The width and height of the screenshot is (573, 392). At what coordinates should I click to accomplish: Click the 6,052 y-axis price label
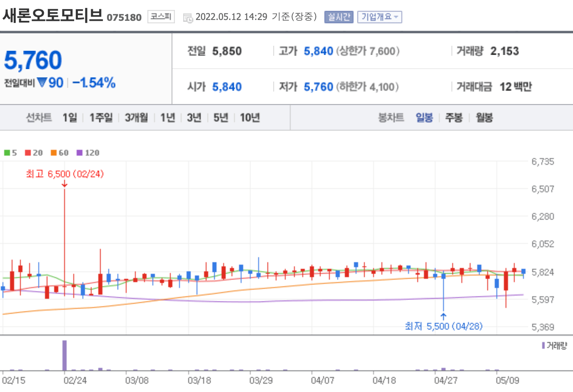tap(543, 244)
